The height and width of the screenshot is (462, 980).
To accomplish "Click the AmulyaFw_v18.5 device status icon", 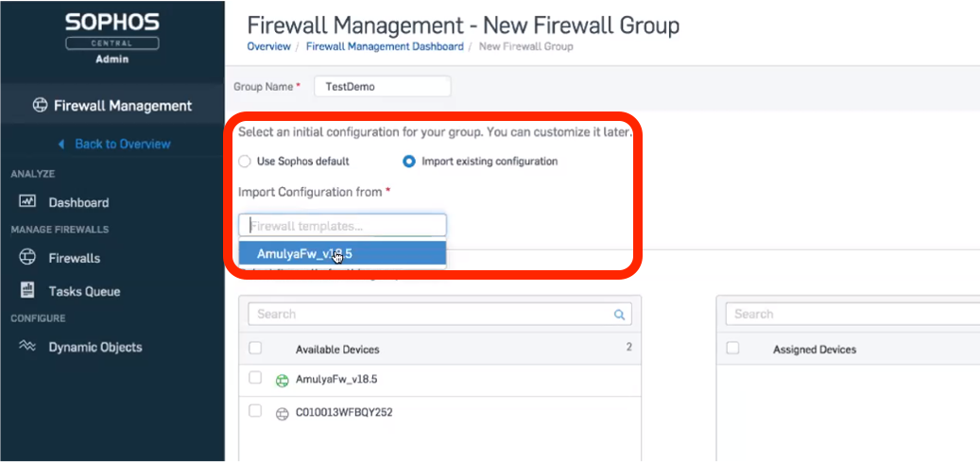I will pyautogui.click(x=281, y=381).
